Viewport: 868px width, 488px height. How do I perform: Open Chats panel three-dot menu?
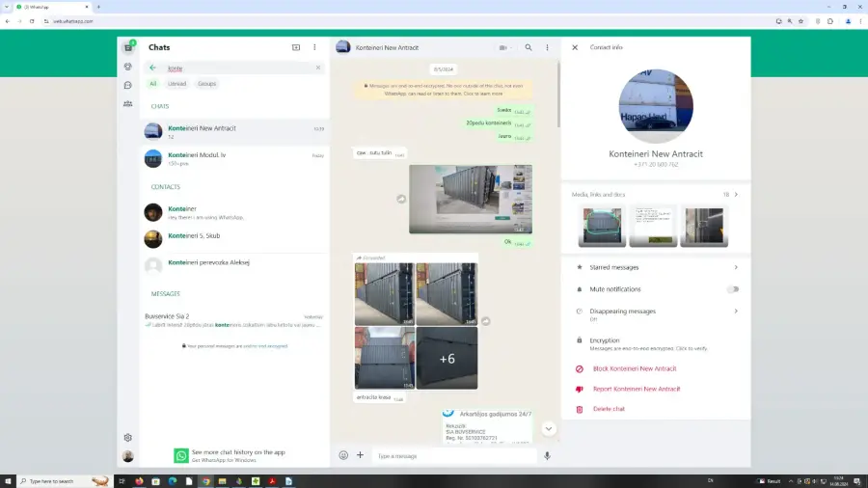tap(314, 47)
